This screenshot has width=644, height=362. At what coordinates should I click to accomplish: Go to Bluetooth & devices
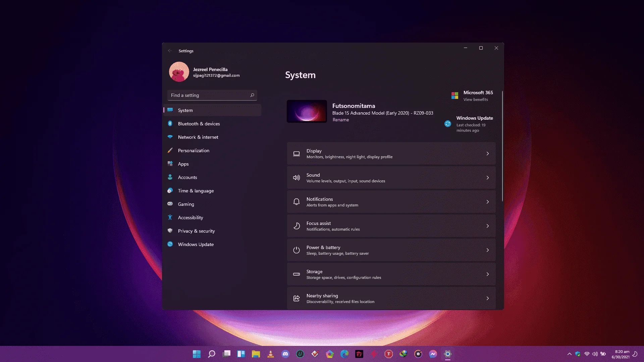pyautogui.click(x=212, y=124)
